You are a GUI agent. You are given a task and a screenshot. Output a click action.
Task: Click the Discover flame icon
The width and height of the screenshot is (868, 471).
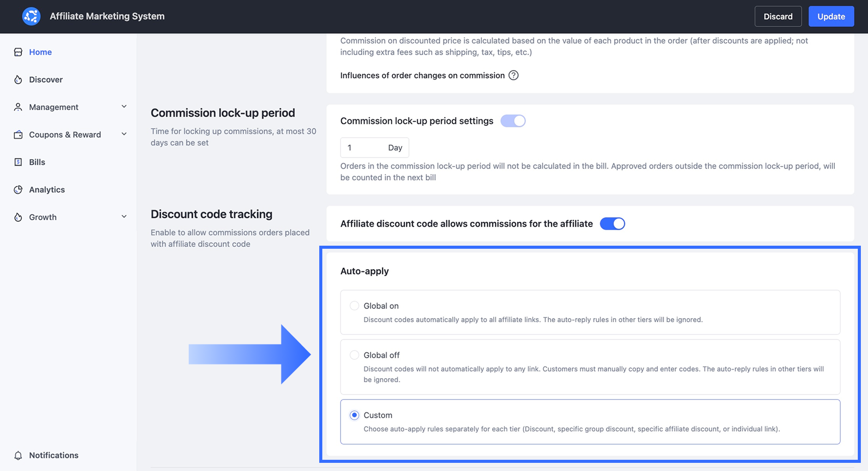point(18,80)
